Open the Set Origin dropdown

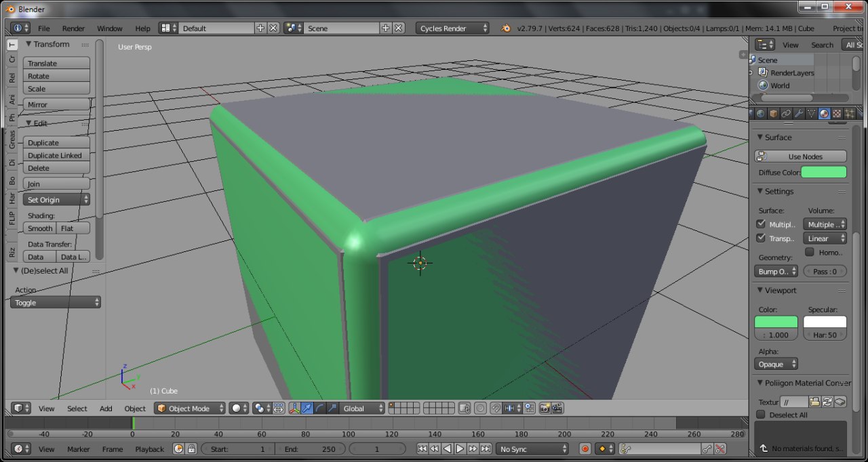click(x=56, y=199)
